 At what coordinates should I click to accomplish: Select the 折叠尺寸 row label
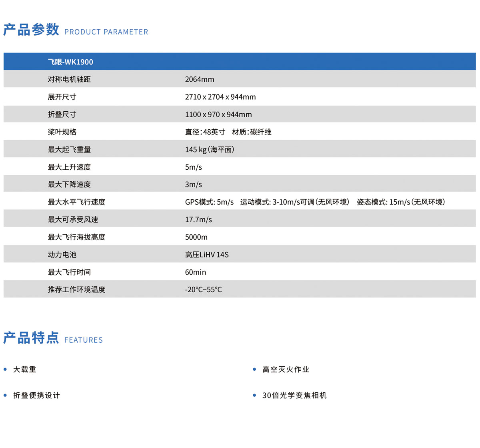pyautogui.click(x=62, y=115)
